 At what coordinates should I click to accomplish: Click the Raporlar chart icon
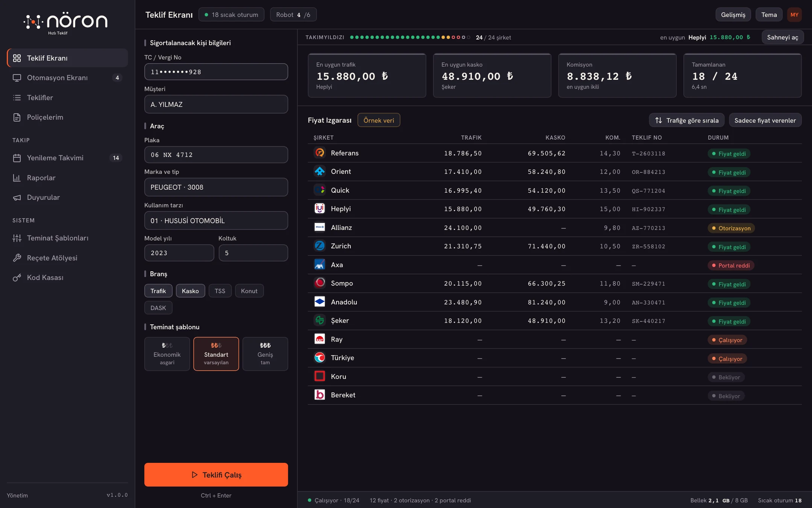click(x=17, y=178)
